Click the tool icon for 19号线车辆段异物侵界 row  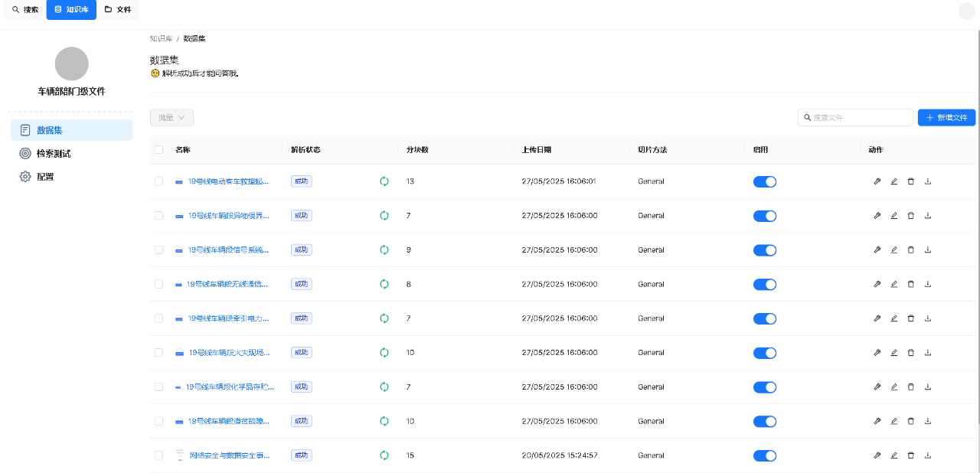877,216
